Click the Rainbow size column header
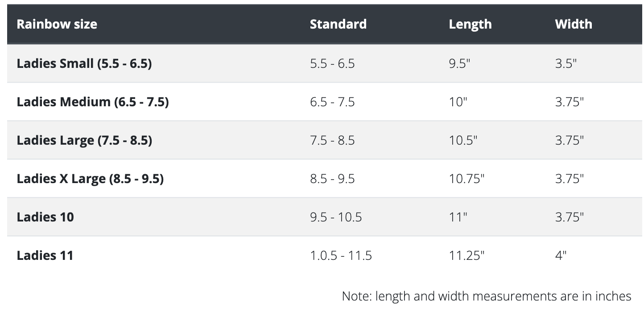This screenshot has height=309, width=644. (x=57, y=24)
